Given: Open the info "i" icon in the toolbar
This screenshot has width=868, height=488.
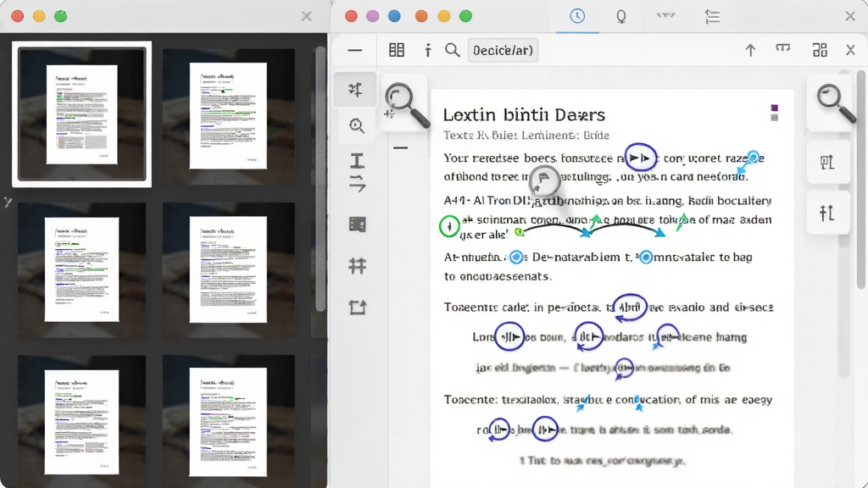Looking at the screenshot, I should [x=427, y=50].
